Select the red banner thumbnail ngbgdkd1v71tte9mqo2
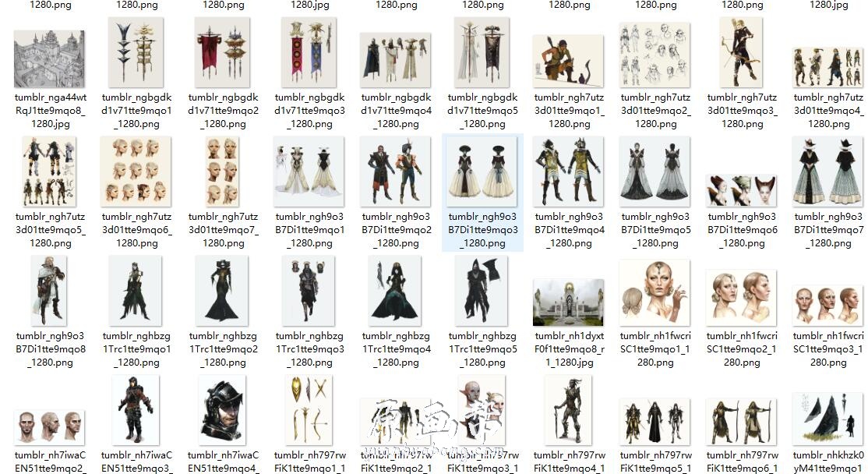868x474 pixels. tap(223, 52)
